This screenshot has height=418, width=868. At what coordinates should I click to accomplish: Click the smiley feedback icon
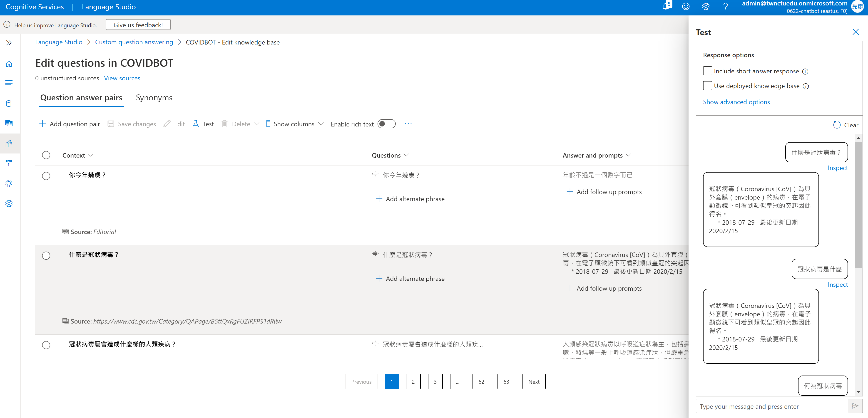click(686, 7)
